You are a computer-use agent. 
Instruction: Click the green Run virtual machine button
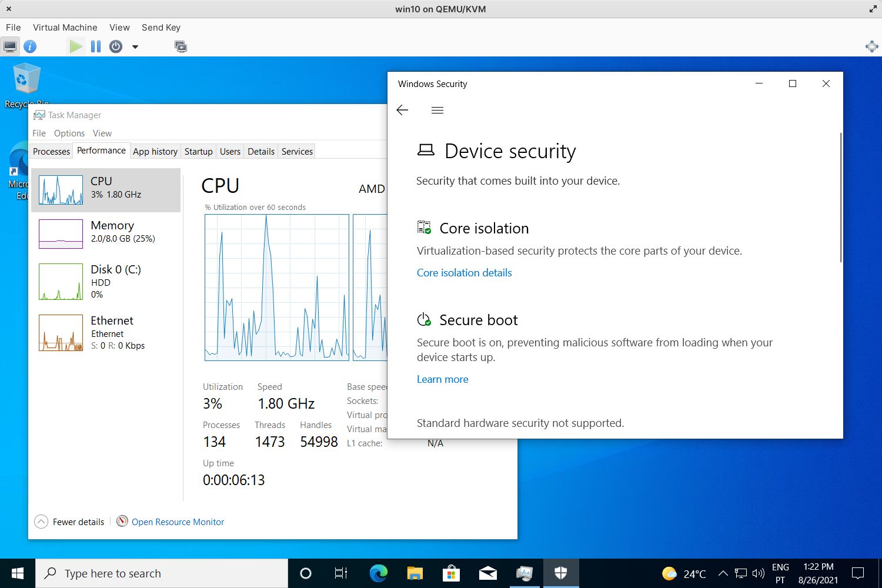[75, 46]
